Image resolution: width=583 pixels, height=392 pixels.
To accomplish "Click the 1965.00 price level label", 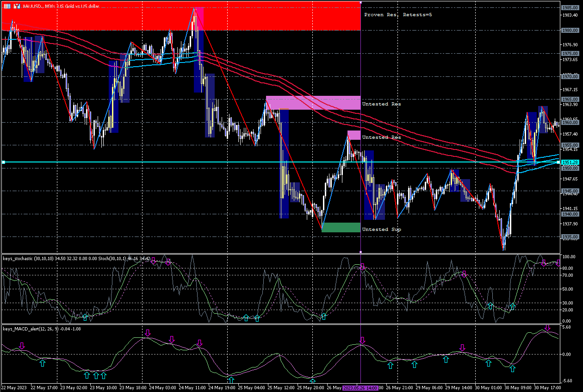I will click(570, 100).
